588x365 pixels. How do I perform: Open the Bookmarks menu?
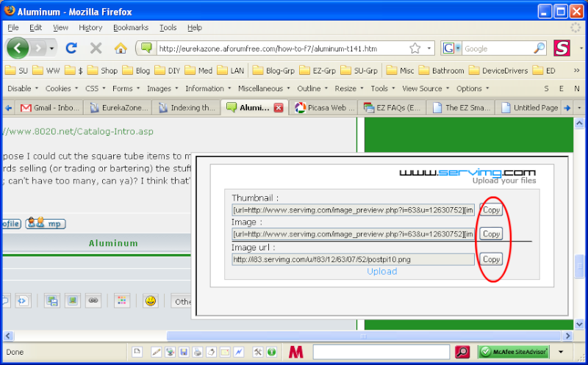pos(131,27)
